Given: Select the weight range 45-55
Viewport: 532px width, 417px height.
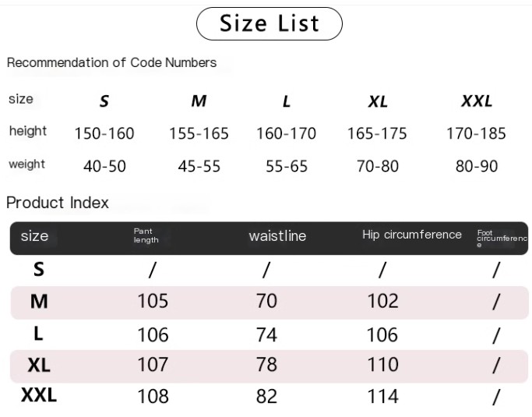Looking at the screenshot, I should (x=199, y=166).
